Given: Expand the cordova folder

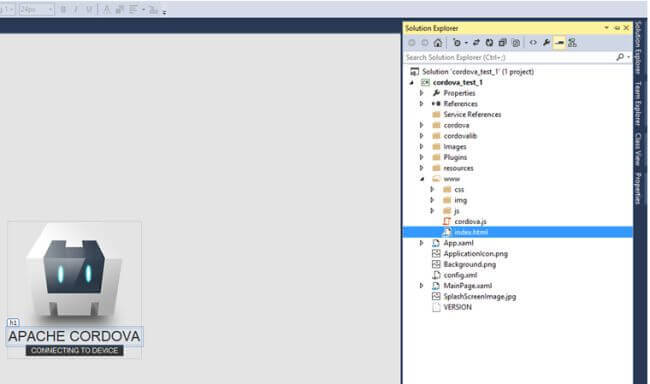Looking at the screenshot, I should pos(422,125).
